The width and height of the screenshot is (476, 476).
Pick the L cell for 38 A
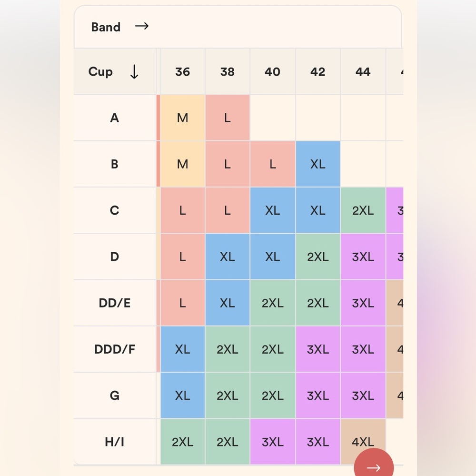coord(228,118)
